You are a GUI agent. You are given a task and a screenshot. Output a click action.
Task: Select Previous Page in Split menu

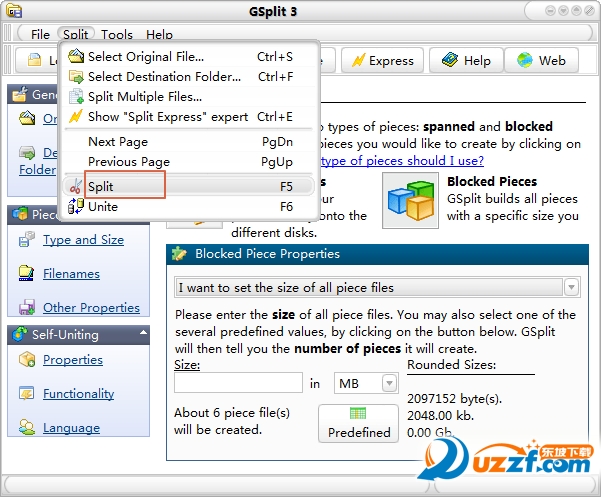point(190,162)
